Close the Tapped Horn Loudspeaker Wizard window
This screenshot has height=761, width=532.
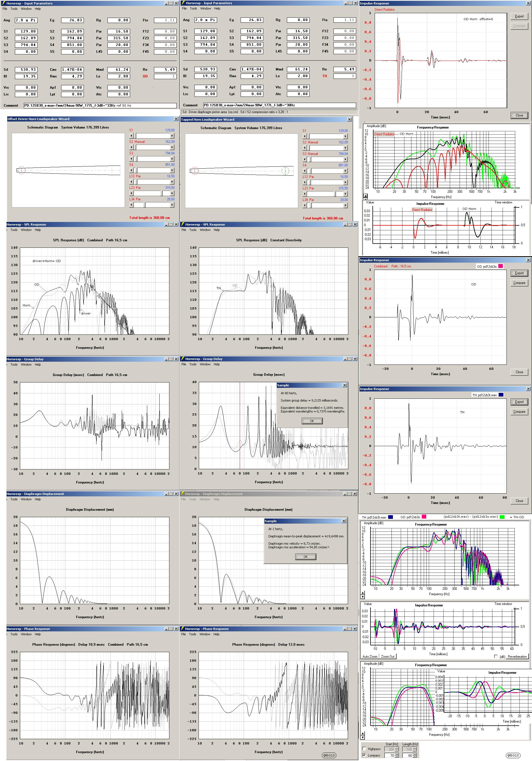click(x=349, y=119)
